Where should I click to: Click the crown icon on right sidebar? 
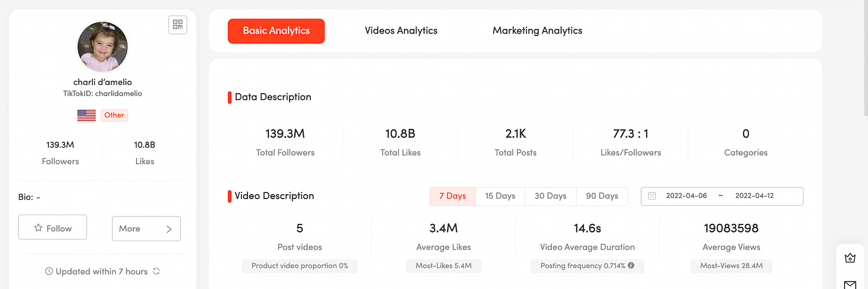click(849, 257)
